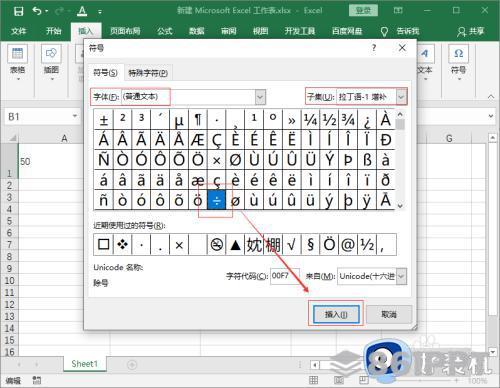The image size is (500, 388).
Task: Open the 来自 Unicode source dropdown
Action: pos(401,276)
